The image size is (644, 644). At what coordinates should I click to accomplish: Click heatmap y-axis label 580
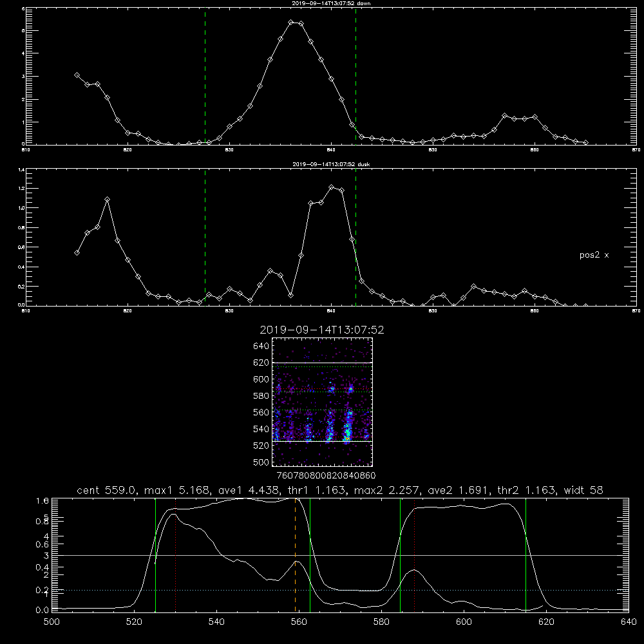(261, 396)
